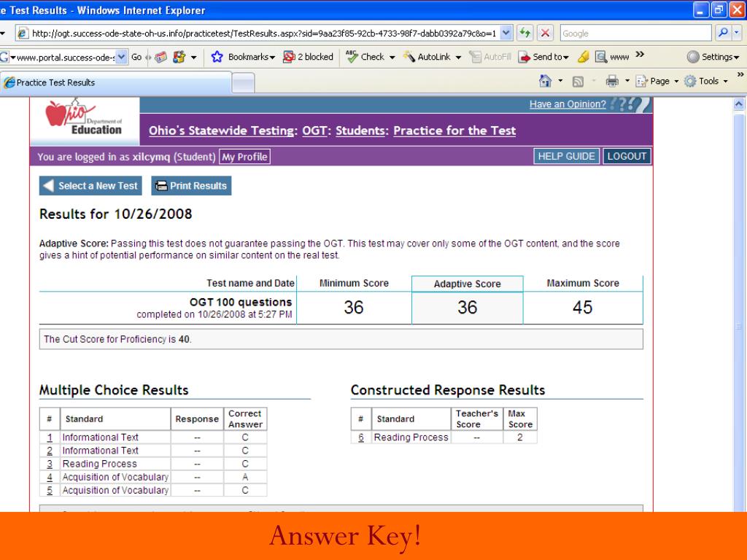Screen dimensions: 747x560
Task: Click the spell Check icon
Action: click(352, 57)
